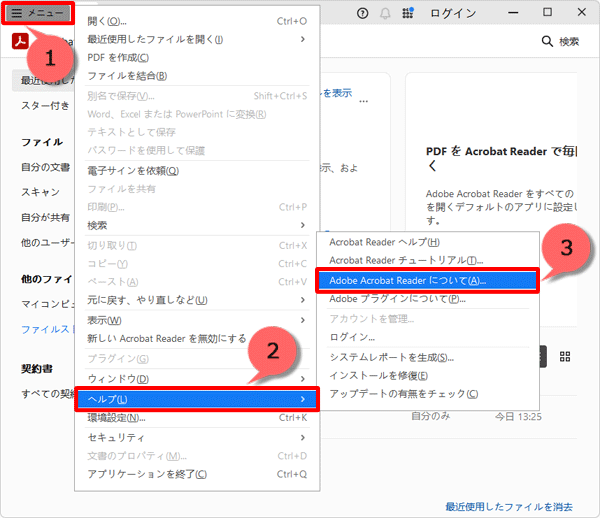This screenshot has height=518, width=600.
Task: Select 電子サインを依頼(Q) menu item
Action: 197,171
